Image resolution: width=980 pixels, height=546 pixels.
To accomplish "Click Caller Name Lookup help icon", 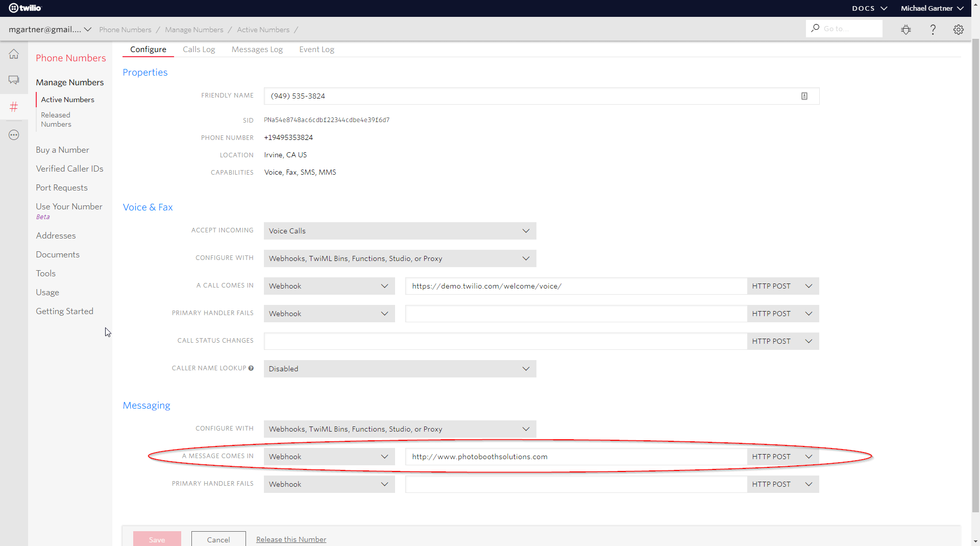I will pos(251,368).
